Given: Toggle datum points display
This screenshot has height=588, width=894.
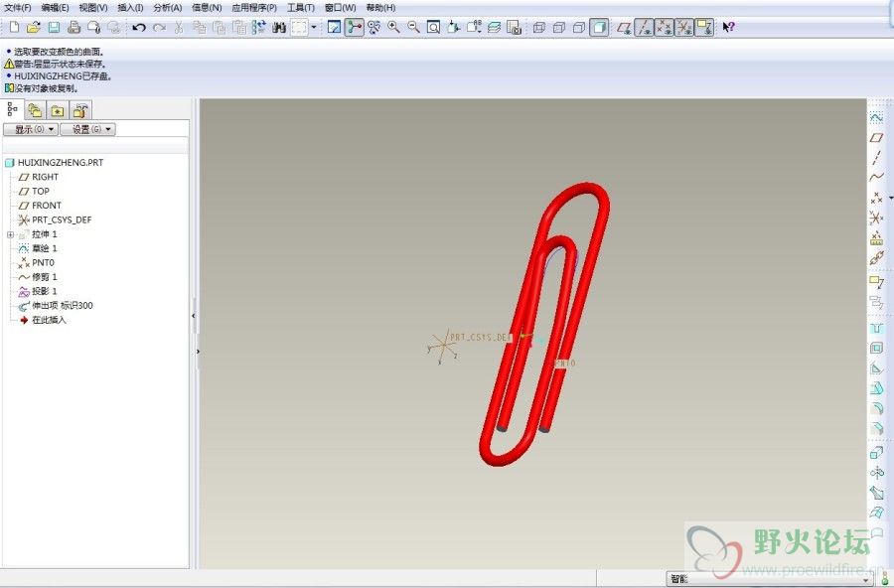Looking at the screenshot, I should pos(665,27).
